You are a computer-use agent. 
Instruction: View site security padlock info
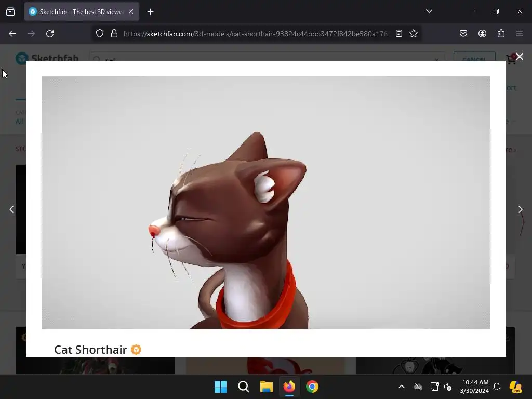click(114, 34)
